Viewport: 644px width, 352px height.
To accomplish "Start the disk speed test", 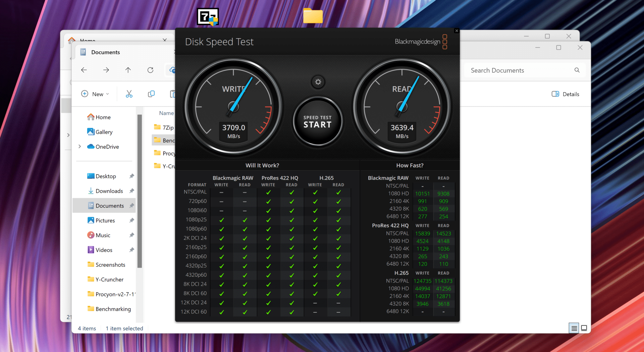I will [x=318, y=121].
